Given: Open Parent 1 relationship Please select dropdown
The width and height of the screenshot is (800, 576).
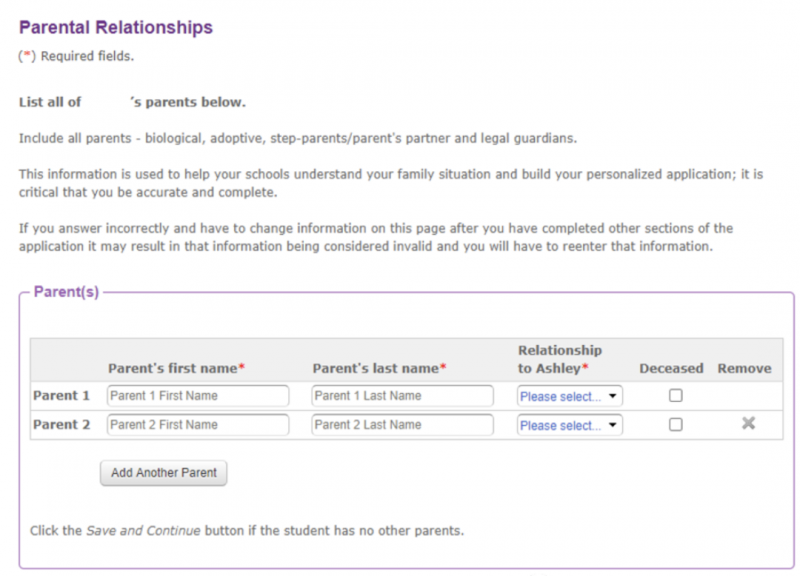Looking at the screenshot, I should [569, 396].
